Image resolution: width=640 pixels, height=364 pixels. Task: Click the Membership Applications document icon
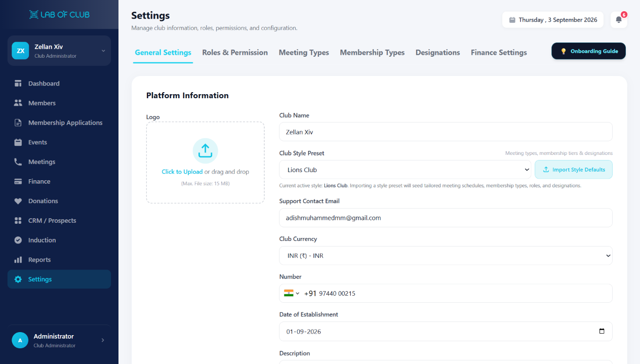18,123
